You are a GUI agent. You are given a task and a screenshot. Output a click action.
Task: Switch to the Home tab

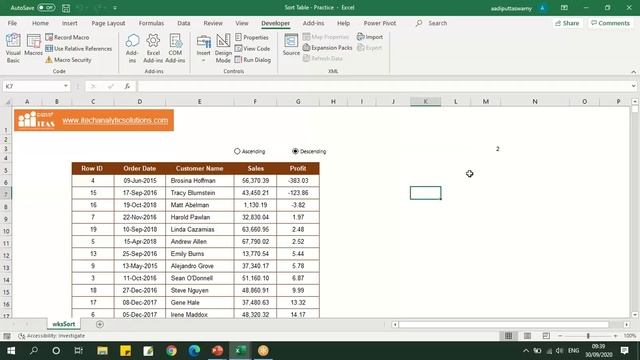coord(40,23)
